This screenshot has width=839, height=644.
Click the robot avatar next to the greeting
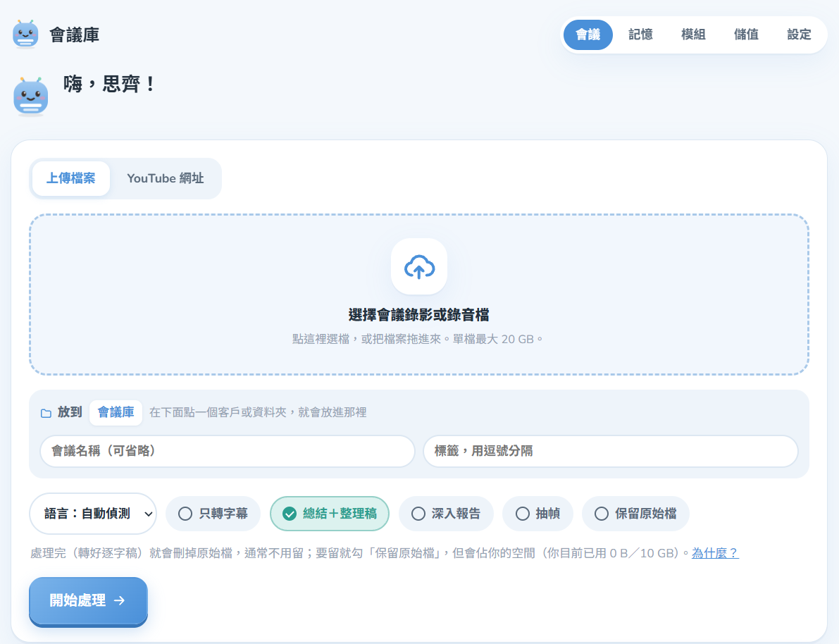(30, 96)
